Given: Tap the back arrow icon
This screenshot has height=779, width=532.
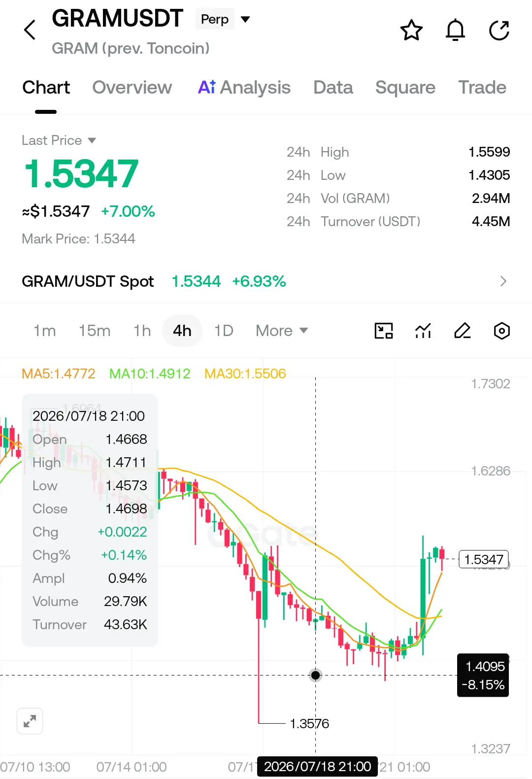Looking at the screenshot, I should tap(30, 30).
